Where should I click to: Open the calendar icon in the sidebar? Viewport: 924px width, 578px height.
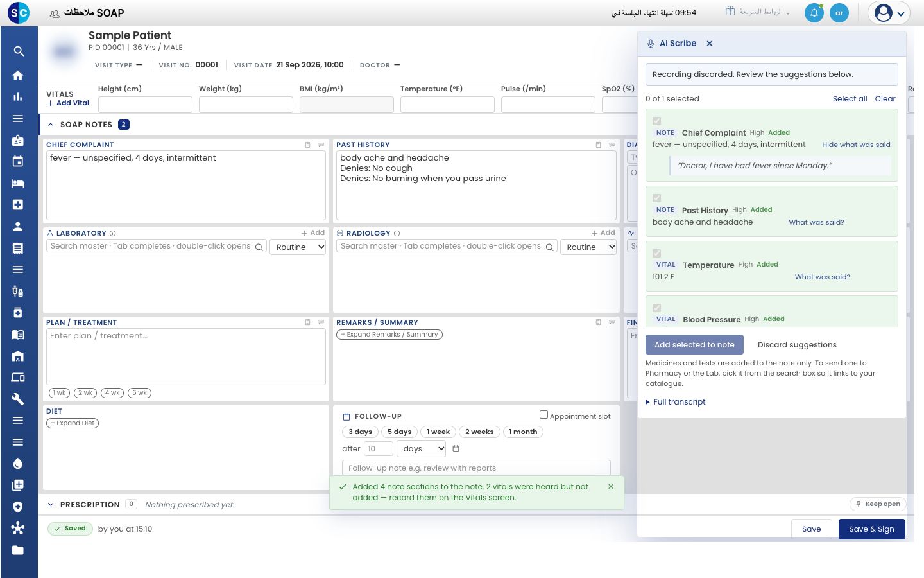point(18,161)
